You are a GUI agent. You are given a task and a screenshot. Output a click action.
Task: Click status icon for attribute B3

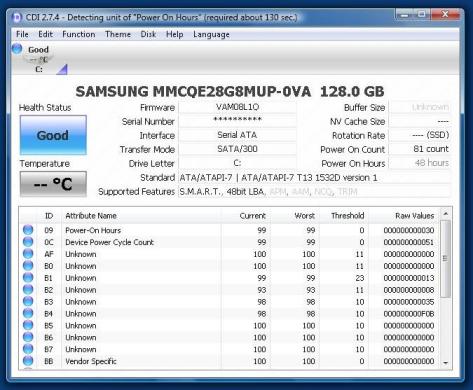(x=28, y=302)
